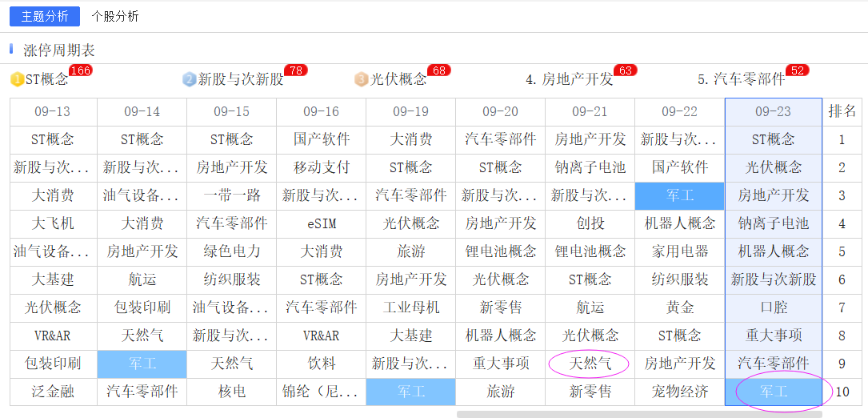The width and height of the screenshot is (868, 418).
Task: Click the 绿色电力 cell
Action: (x=232, y=252)
